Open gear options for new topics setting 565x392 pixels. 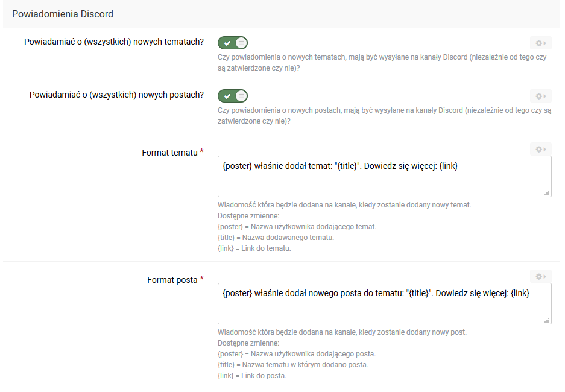(540, 43)
